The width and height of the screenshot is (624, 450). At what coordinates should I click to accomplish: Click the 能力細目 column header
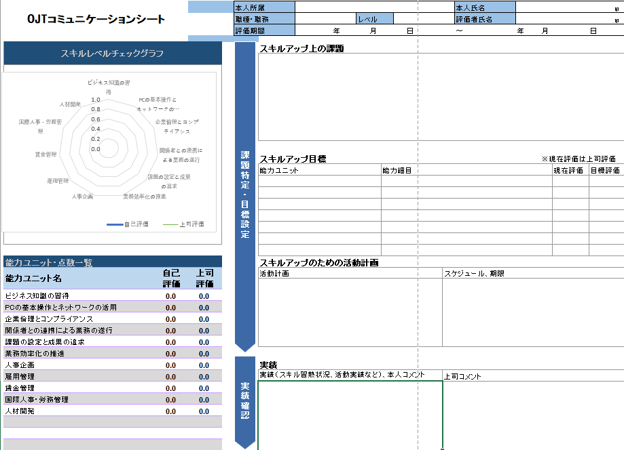click(x=467, y=170)
